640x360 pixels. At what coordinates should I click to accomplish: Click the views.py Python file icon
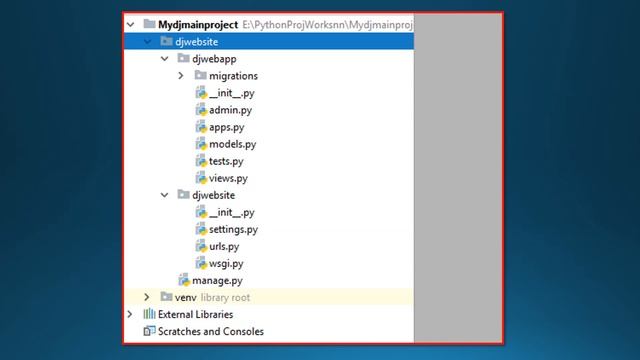pos(201,178)
